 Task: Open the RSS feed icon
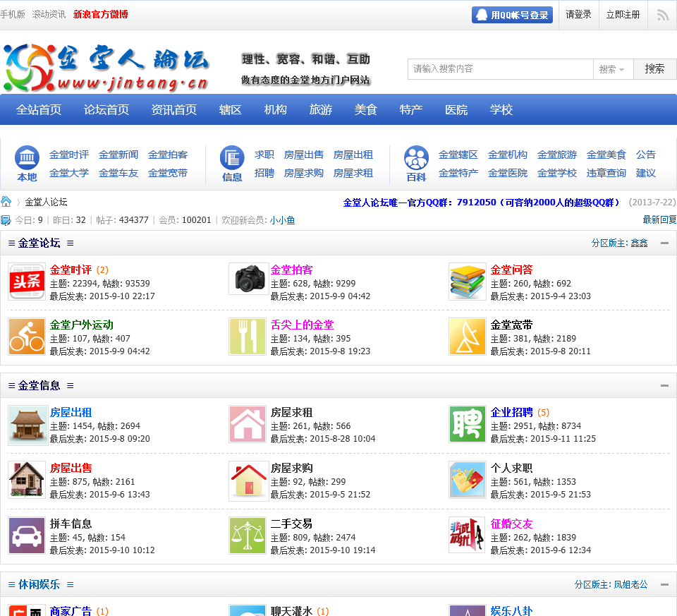(x=662, y=15)
